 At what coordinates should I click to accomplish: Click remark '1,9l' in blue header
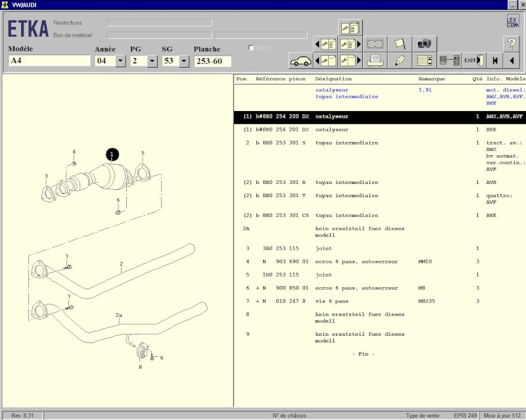click(x=425, y=90)
